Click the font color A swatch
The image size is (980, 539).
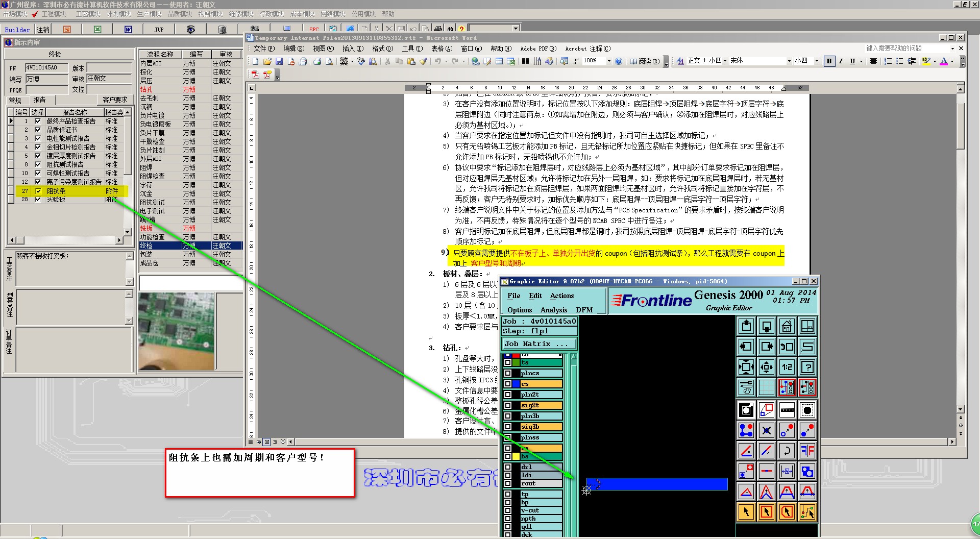pos(944,61)
